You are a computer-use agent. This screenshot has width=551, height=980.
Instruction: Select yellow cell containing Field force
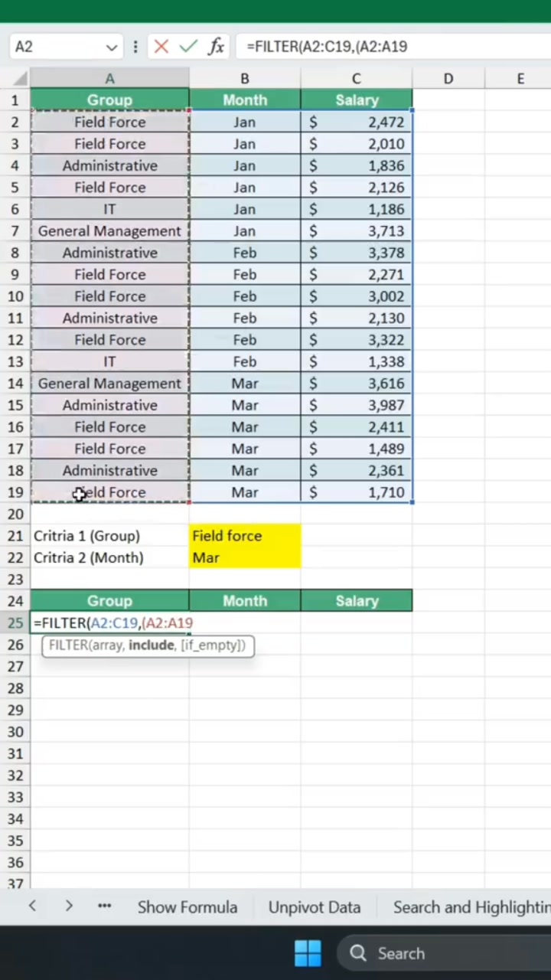click(x=245, y=536)
